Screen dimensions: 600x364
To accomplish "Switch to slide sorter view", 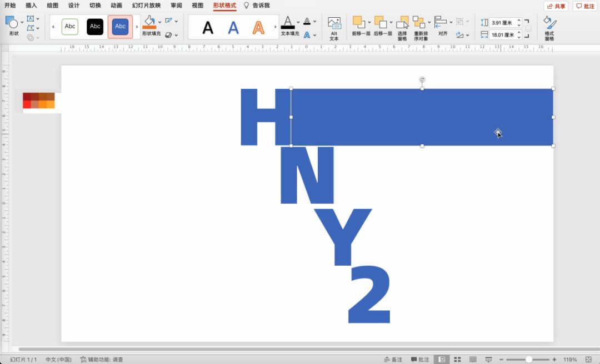I will (x=456, y=360).
